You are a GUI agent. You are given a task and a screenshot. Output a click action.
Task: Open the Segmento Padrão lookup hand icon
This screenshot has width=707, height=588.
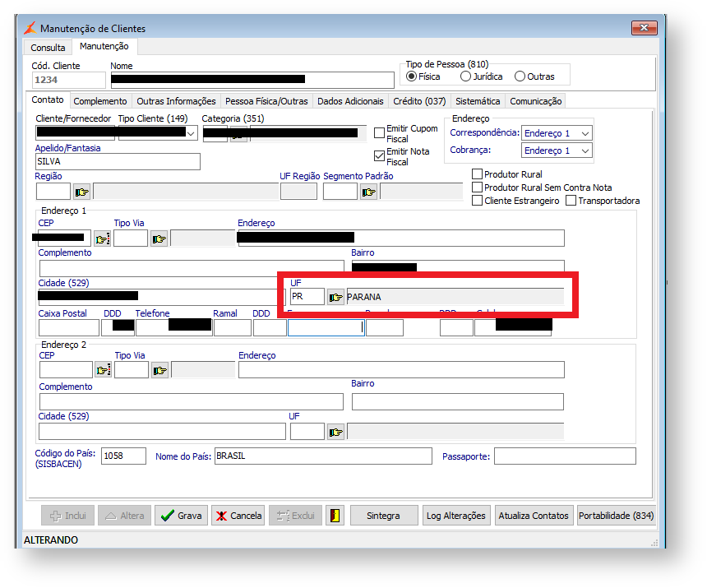[369, 192]
